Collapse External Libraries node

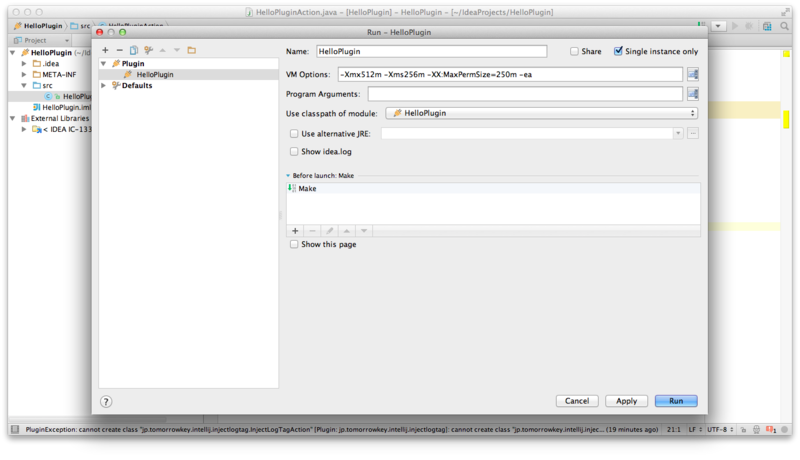tap(13, 118)
